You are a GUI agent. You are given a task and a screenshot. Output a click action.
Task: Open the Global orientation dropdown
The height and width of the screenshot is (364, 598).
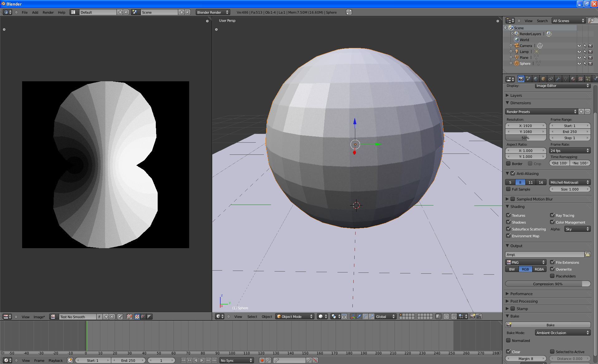(386, 316)
